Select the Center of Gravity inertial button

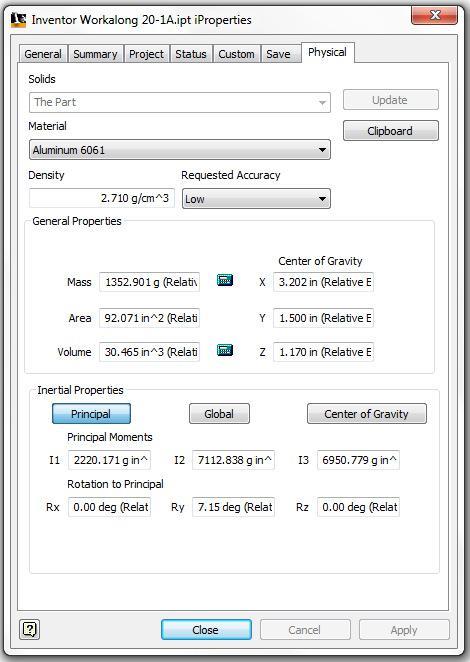[367, 414]
